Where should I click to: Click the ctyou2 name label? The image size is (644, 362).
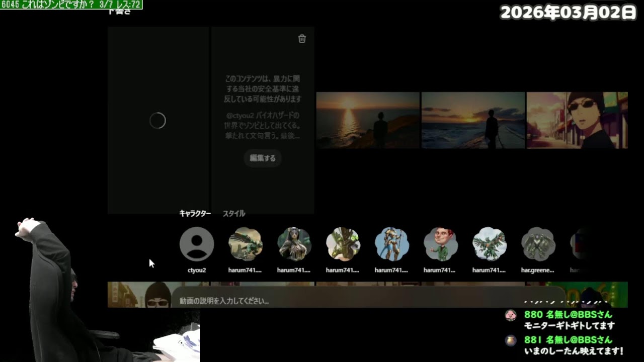tap(197, 270)
